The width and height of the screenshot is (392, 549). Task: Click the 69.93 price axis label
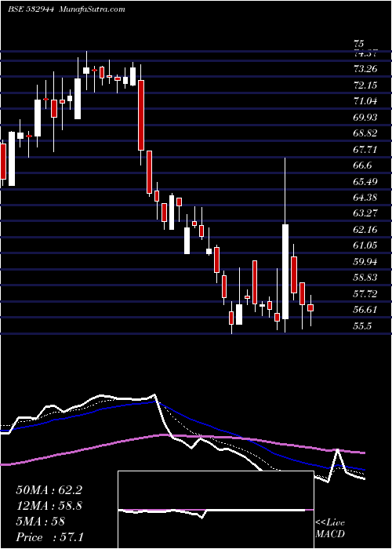point(365,118)
